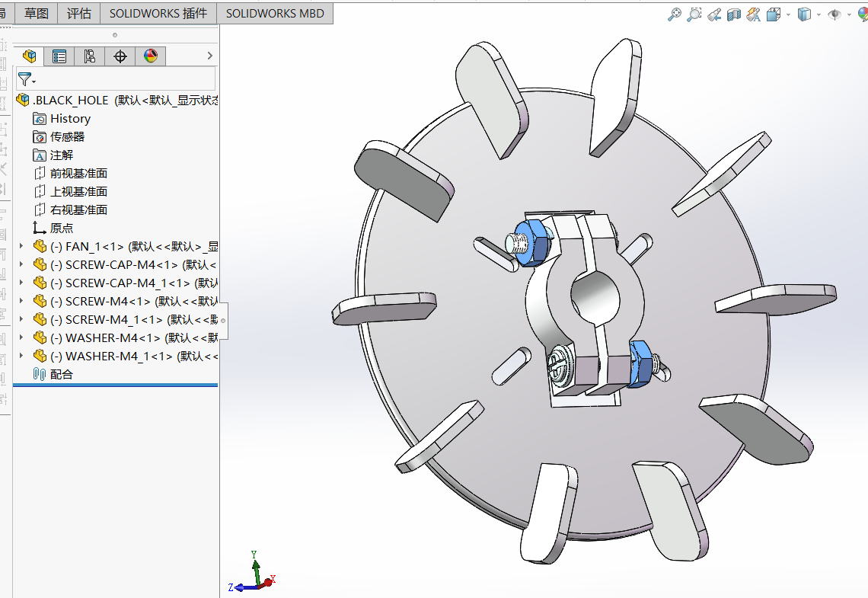Viewport: 868px width, 598px height.
Task: Click the Display Style icon
Action: 804,14
